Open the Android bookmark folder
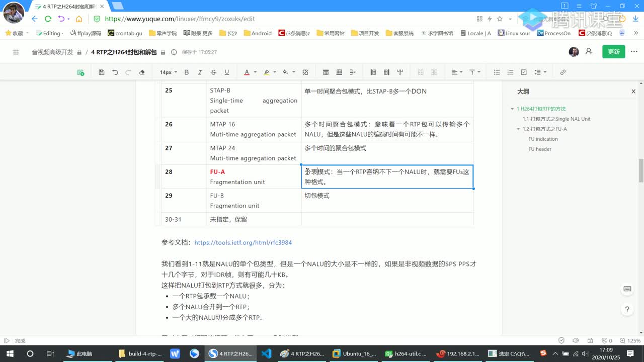 click(258, 33)
